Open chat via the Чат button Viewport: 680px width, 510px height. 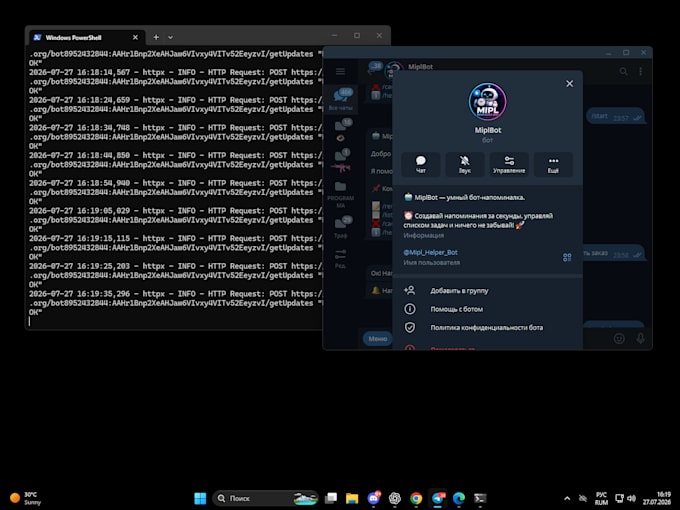point(421,164)
